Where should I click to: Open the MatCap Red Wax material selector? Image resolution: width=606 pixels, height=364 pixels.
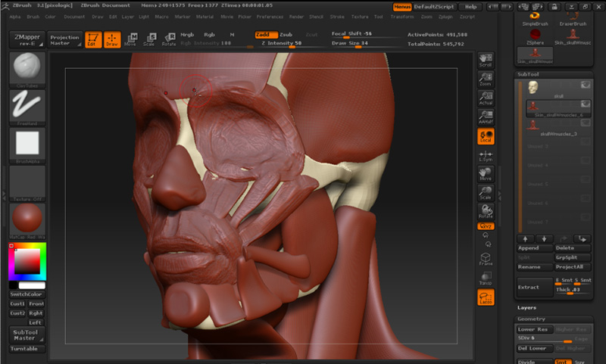point(27,221)
